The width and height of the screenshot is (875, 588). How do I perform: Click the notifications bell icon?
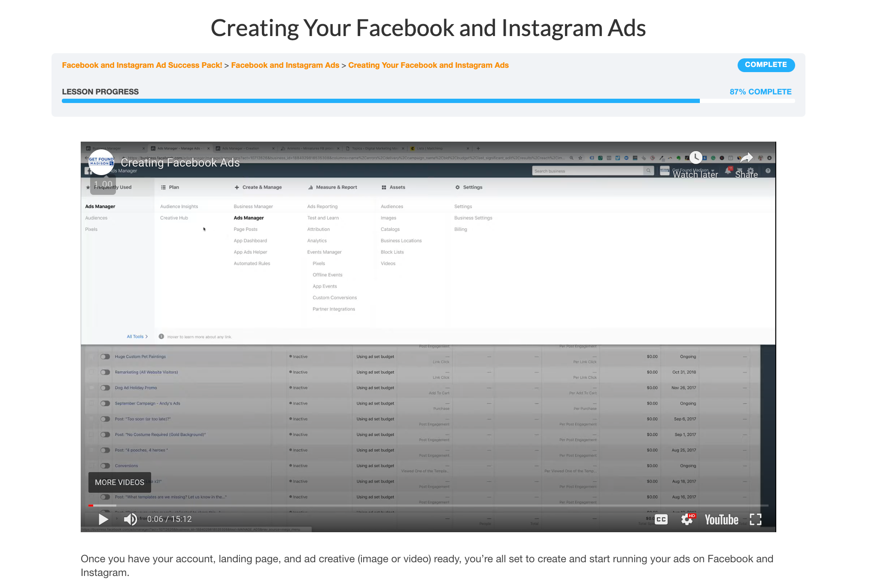coord(728,171)
